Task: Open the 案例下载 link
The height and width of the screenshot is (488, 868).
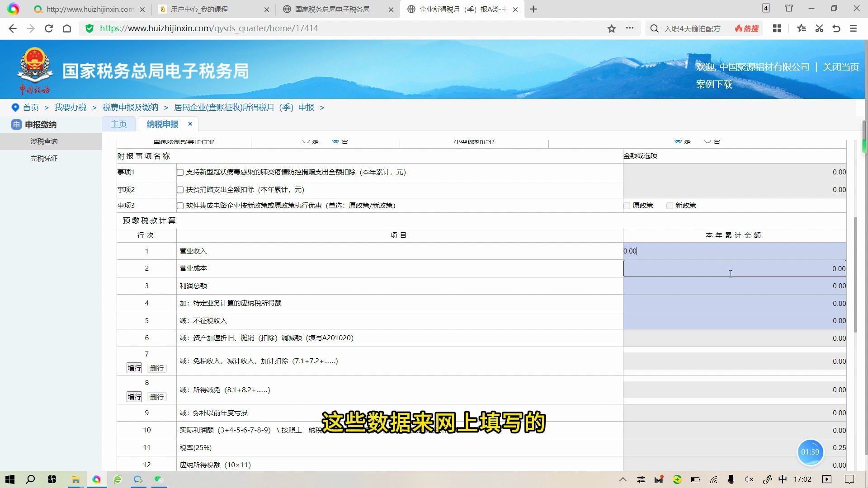Action: 714,84
